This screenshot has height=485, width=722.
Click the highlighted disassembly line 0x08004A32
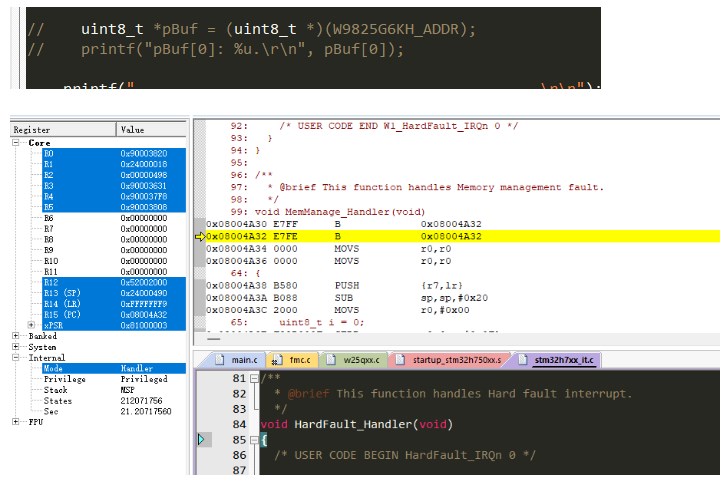[463, 236]
